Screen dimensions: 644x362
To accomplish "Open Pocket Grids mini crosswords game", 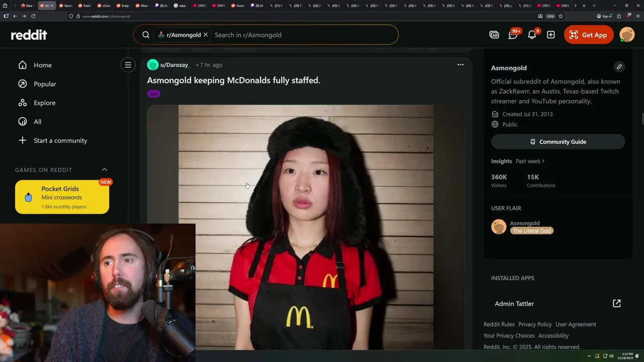I will click(62, 197).
